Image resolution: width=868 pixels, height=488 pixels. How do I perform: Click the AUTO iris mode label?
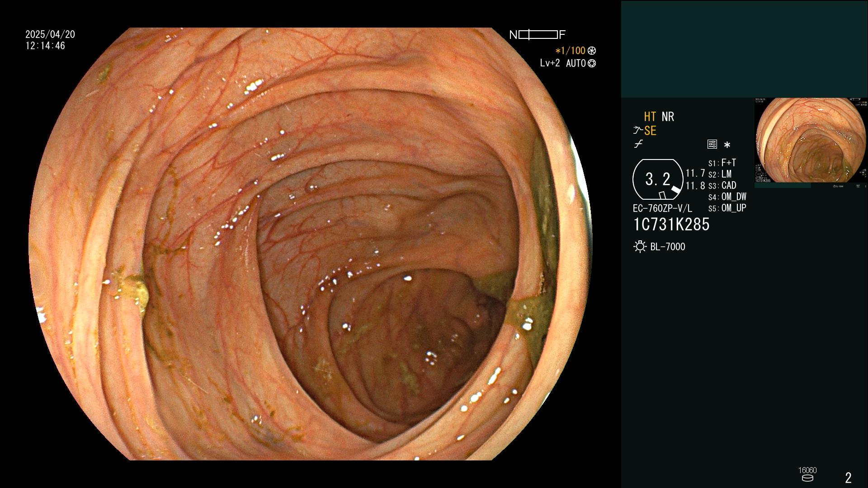click(x=576, y=63)
